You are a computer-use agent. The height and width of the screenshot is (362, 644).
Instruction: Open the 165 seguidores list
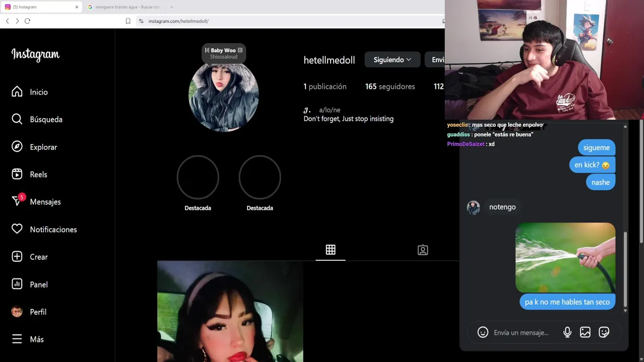click(x=390, y=86)
